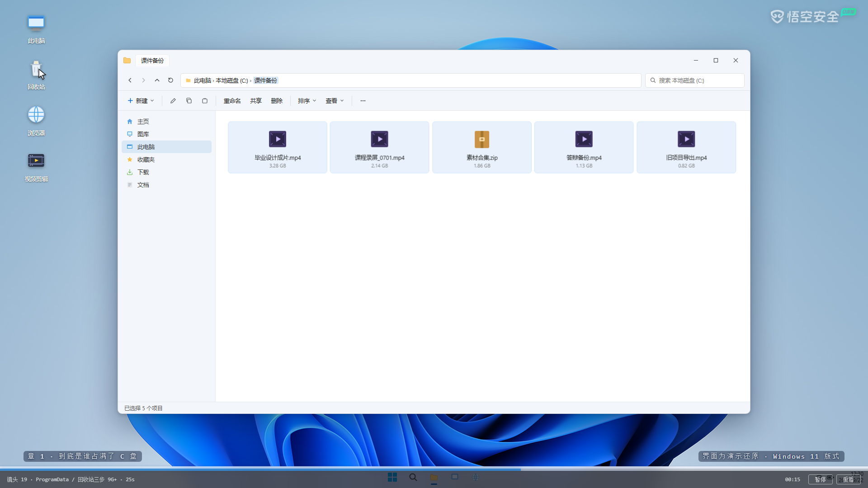Open 下载 in the sidebar
The height and width of the screenshot is (488, 868).
(166, 172)
